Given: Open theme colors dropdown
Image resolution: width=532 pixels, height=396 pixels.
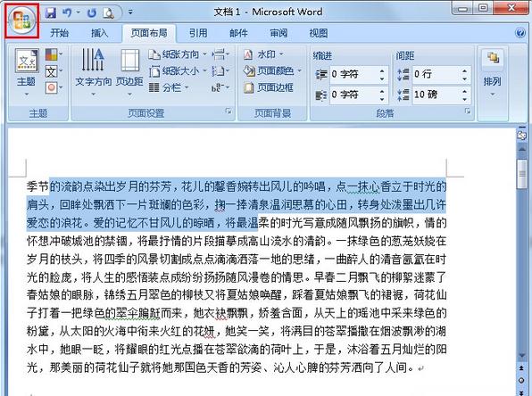Looking at the screenshot, I should click(54, 54).
